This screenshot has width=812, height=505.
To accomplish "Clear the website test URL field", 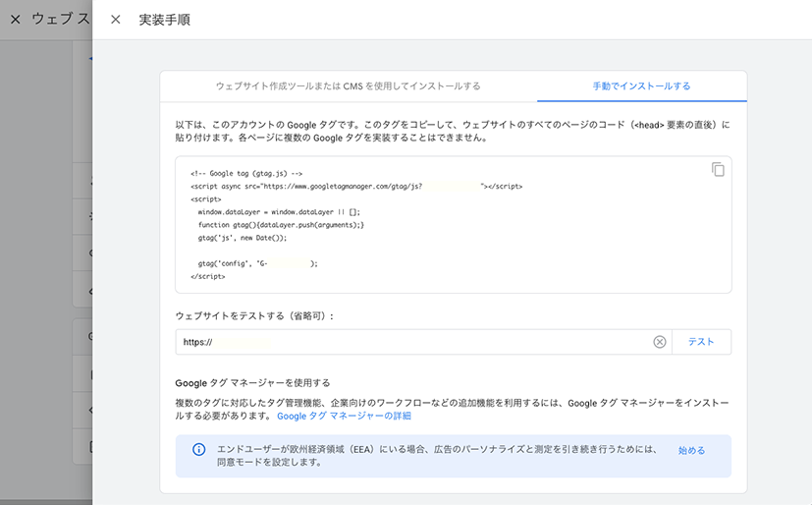I will 660,342.
